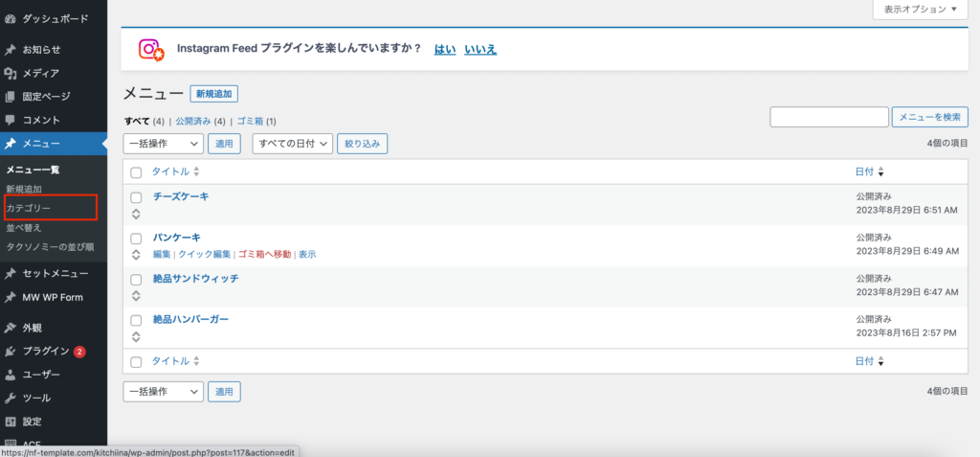Click ゴミ箱へ移動 under パンケーキ

[x=264, y=254]
